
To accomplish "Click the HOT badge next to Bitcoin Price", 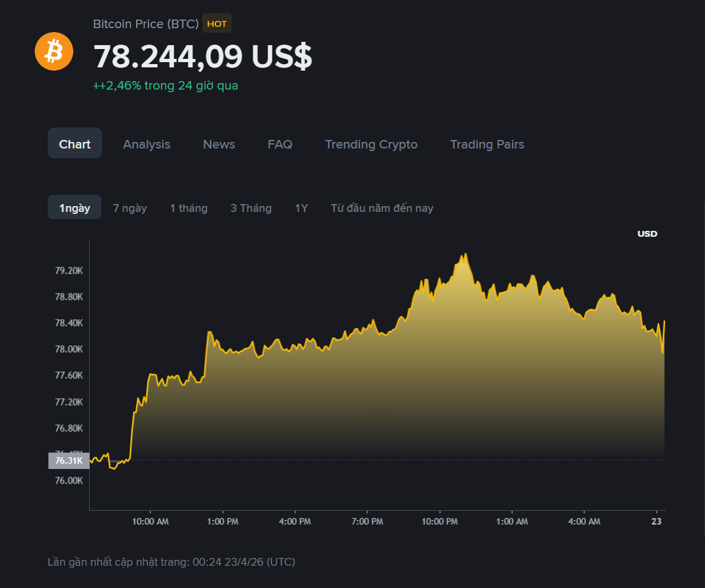I will [x=217, y=24].
